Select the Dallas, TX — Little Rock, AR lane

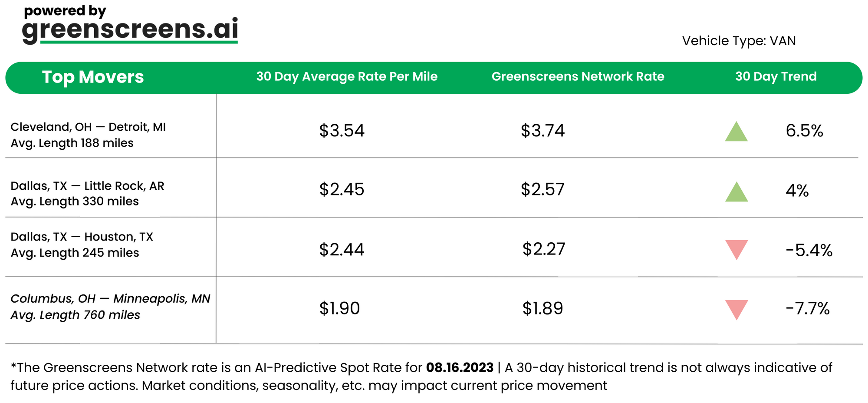pos(87,186)
